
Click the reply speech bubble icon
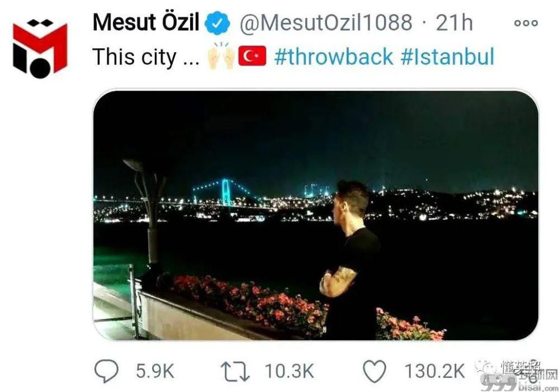(x=106, y=371)
